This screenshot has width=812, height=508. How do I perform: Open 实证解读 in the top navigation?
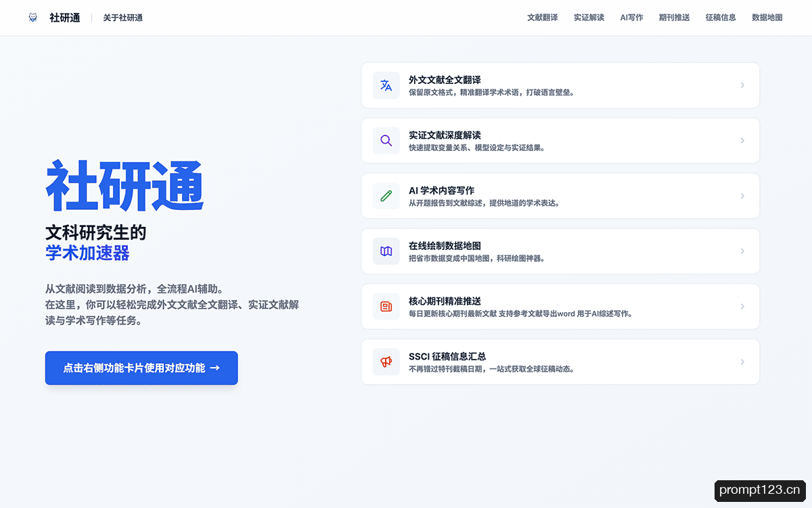pyautogui.click(x=589, y=18)
